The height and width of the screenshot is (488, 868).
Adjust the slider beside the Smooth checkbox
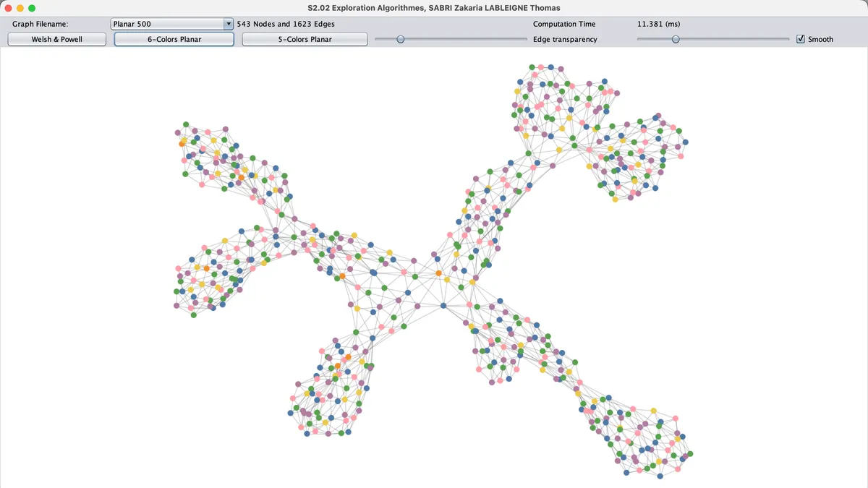tap(712, 39)
